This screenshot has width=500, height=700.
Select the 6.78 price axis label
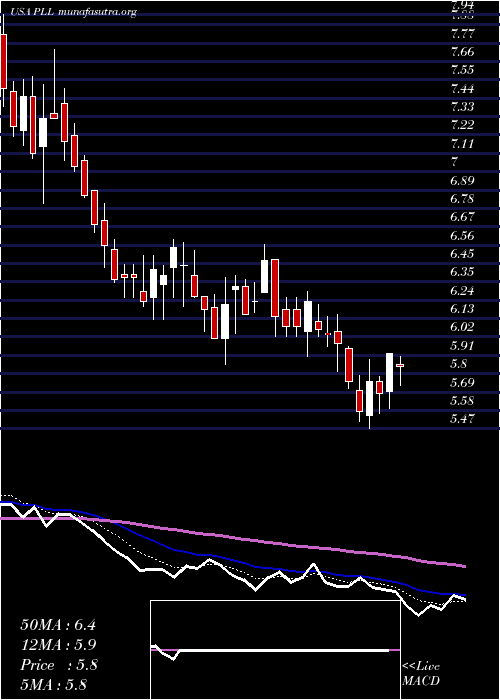[x=462, y=199]
